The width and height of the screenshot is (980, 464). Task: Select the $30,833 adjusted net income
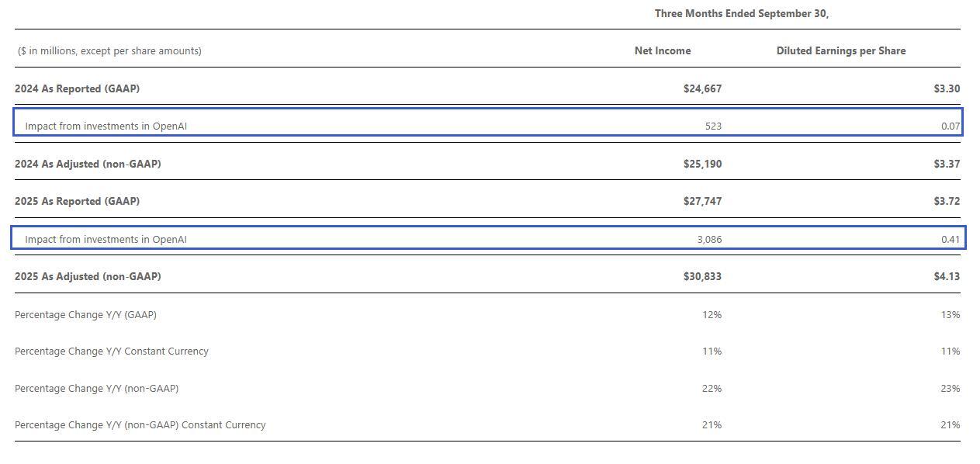coord(702,276)
